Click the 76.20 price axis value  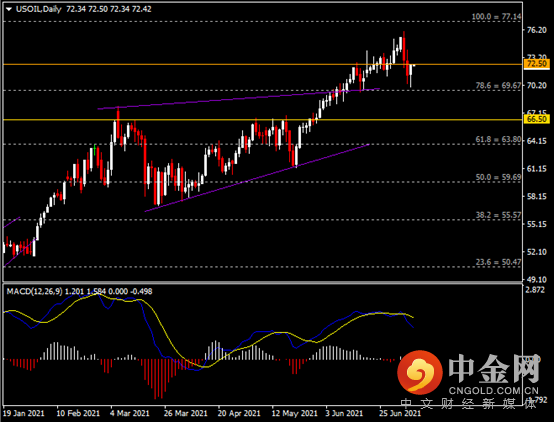(x=536, y=30)
